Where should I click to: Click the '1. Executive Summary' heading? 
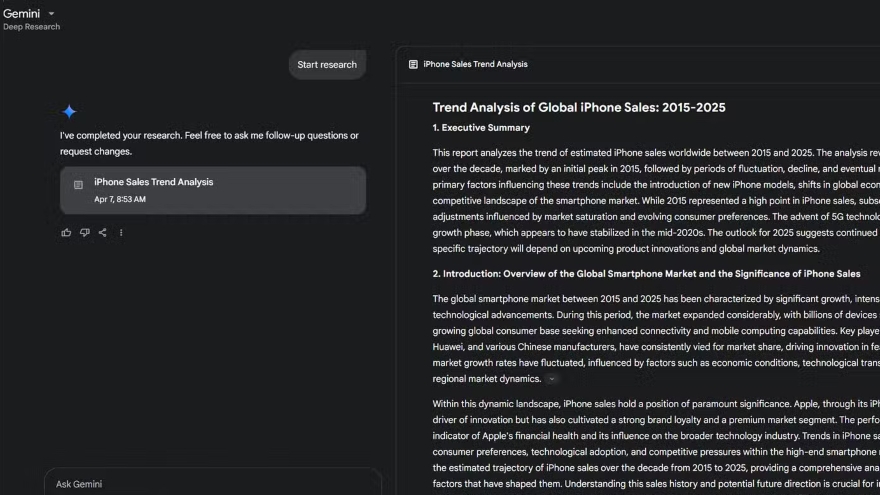click(x=481, y=128)
